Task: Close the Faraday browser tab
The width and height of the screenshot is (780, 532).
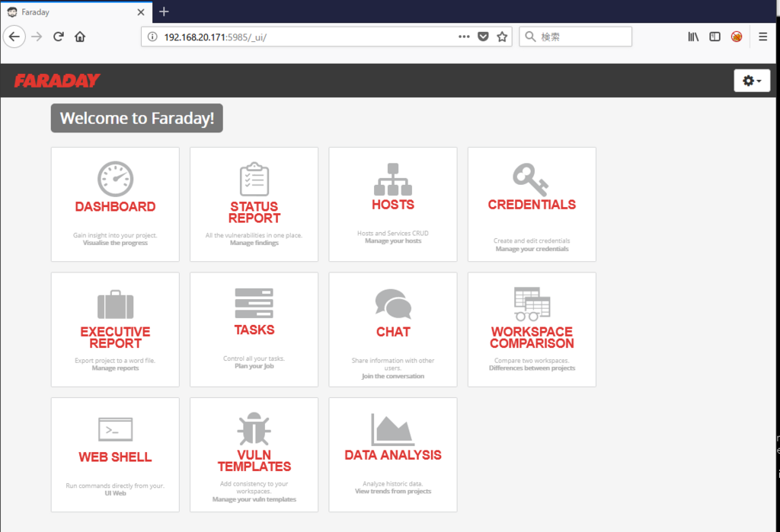Action: pyautogui.click(x=141, y=12)
